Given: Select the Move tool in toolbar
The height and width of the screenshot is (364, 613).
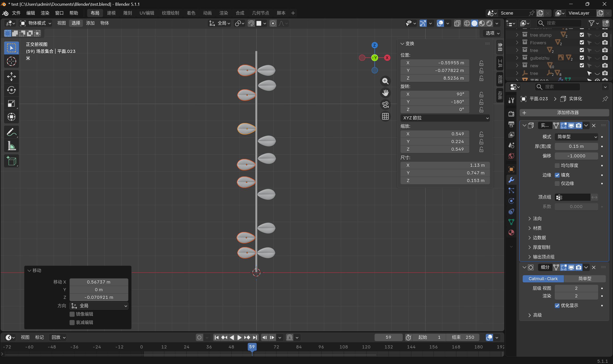Looking at the screenshot, I should tap(11, 77).
